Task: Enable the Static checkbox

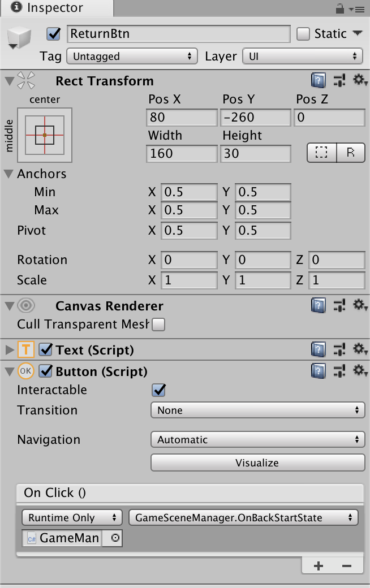Action: pos(304,34)
